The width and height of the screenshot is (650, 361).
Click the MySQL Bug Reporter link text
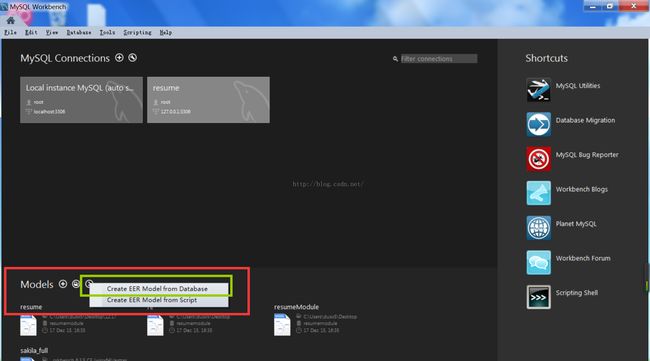point(587,155)
